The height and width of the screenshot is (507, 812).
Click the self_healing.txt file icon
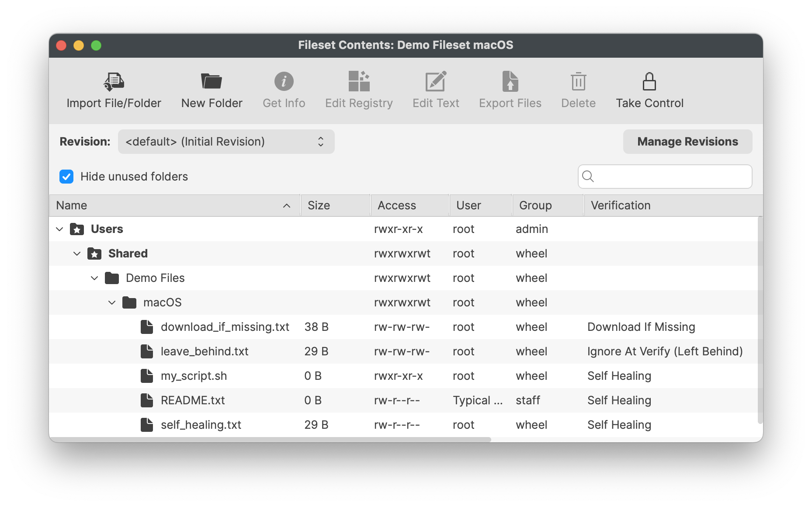pyautogui.click(x=147, y=425)
